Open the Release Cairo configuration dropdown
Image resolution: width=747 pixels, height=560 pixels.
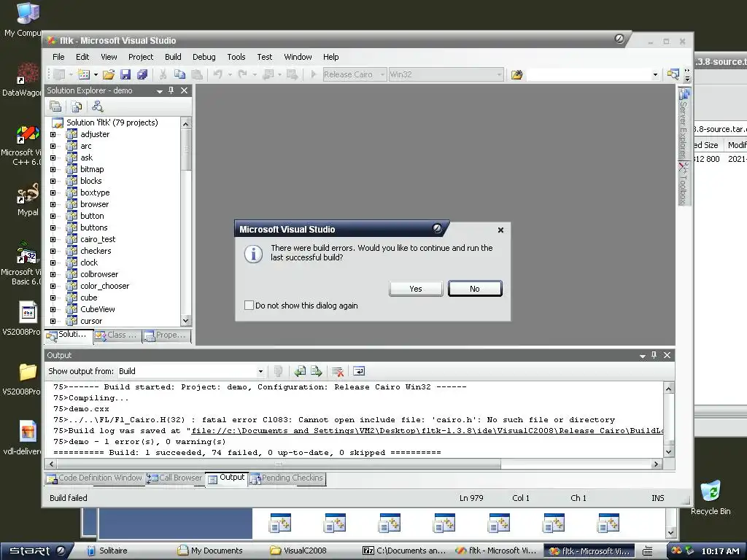pos(382,74)
